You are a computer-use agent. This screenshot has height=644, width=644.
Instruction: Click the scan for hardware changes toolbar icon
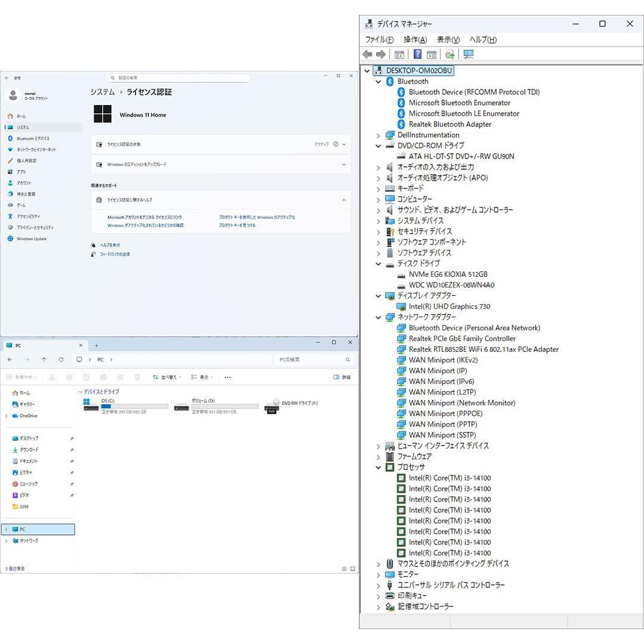click(469, 54)
